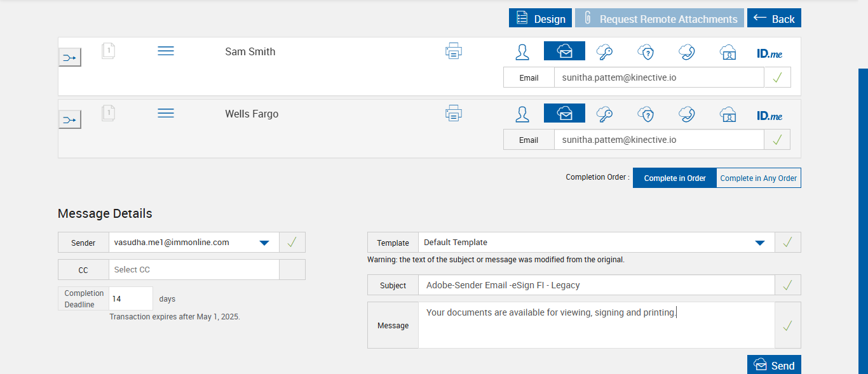Click the ID.me icon for Wells Fargo

tap(769, 116)
